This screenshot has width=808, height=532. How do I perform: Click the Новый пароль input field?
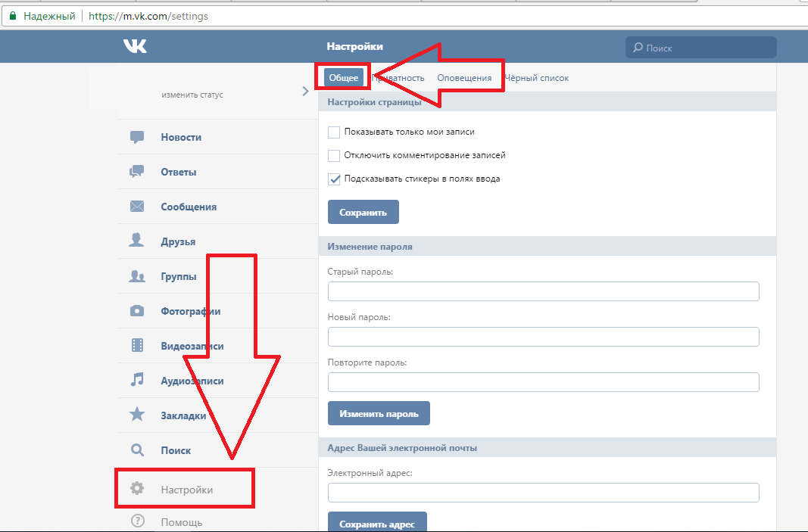click(543, 336)
